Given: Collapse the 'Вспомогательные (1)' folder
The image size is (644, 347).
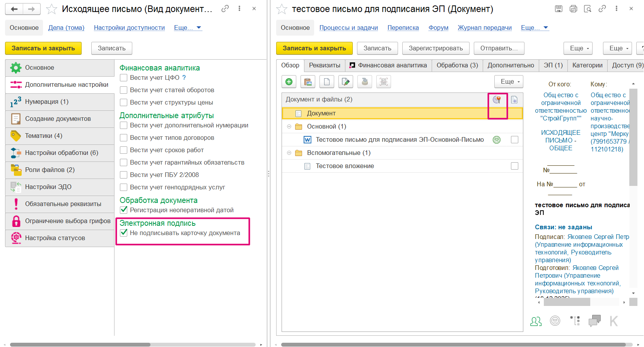Looking at the screenshot, I should pyautogui.click(x=289, y=153).
